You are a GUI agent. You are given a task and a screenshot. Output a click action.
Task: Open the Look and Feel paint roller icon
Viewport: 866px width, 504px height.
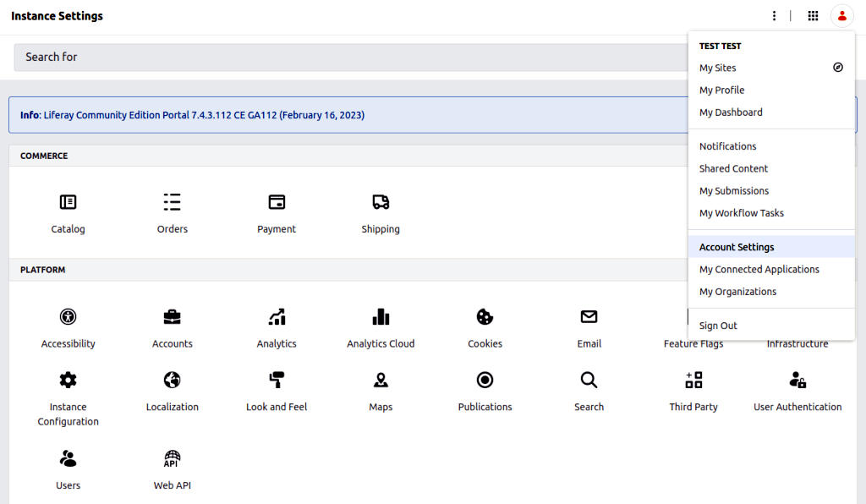277,380
